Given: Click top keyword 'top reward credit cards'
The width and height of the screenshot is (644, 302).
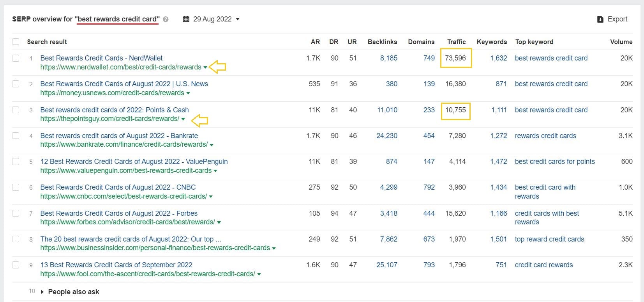Looking at the screenshot, I should [549, 239].
